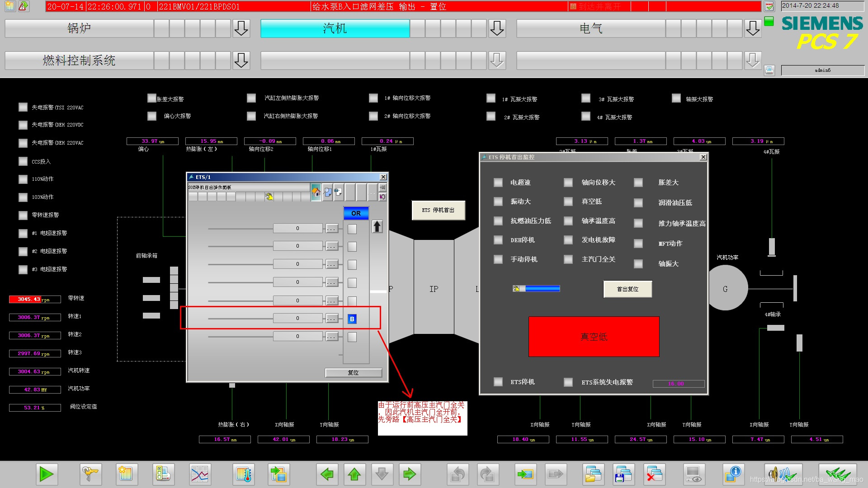The image size is (868, 488).
Task: Click the green left arrow navigation icon
Action: [327, 474]
